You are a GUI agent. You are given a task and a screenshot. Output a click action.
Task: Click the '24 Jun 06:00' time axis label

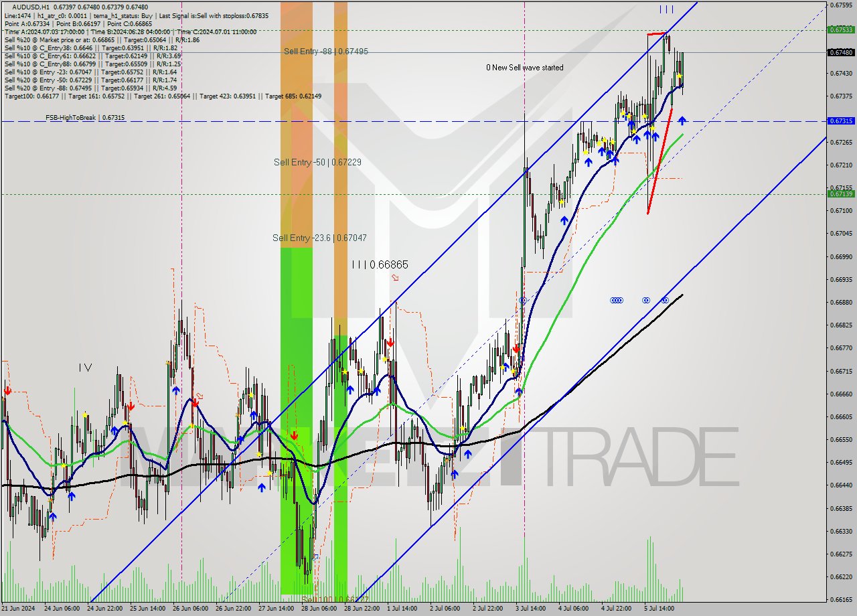point(62,609)
